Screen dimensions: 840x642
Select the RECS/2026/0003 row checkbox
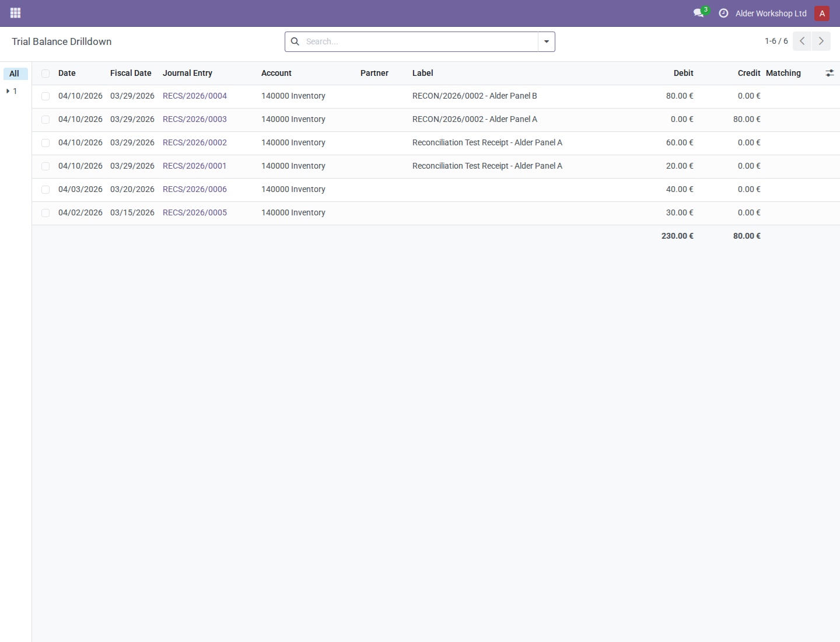coord(45,120)
